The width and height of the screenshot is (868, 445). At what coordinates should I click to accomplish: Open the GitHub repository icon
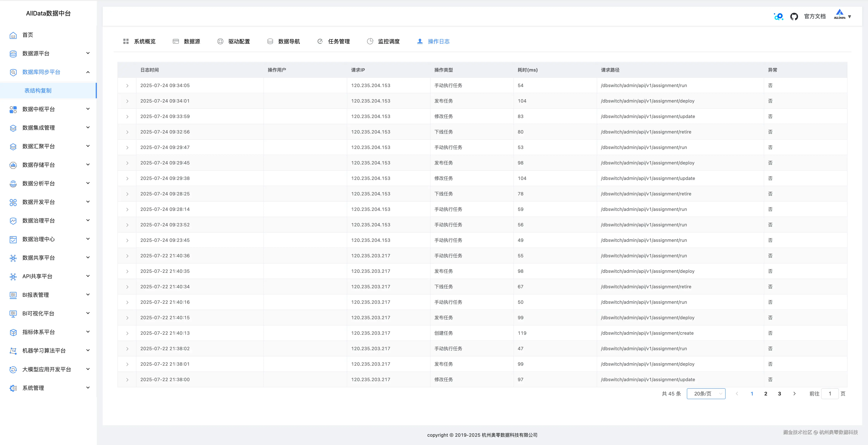pos(794,16)
